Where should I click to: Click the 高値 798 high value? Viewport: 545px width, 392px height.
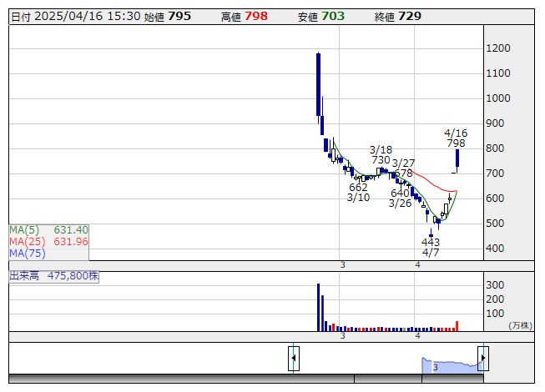point(245,17)
